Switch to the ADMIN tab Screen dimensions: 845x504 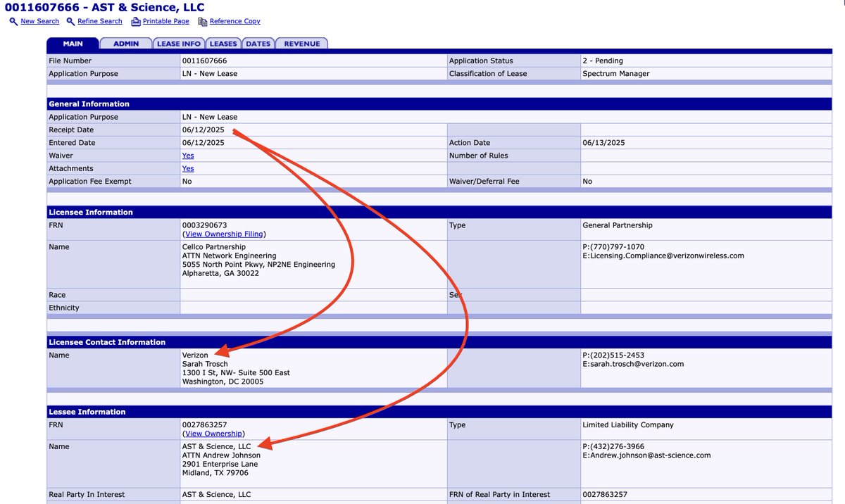[x=127, y=44]
